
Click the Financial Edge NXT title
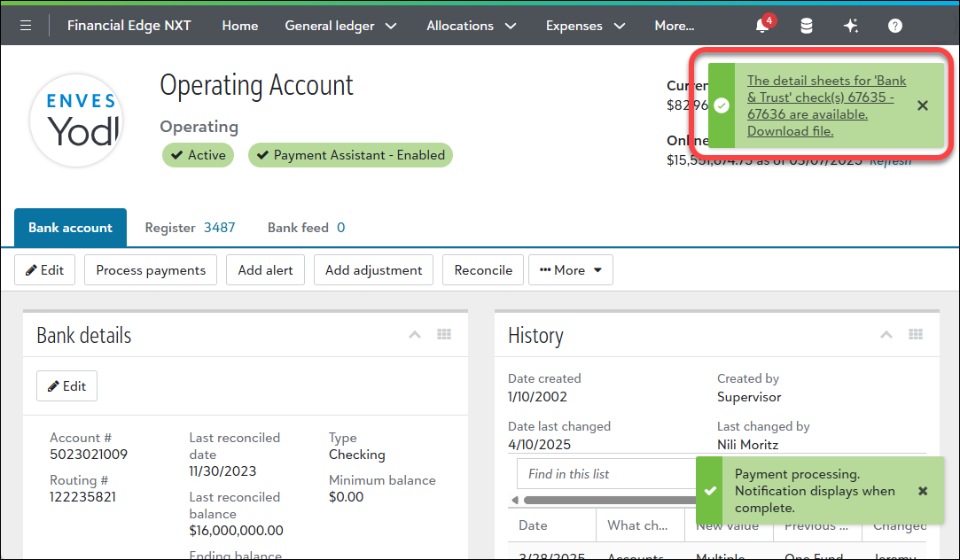click(129, 26)
